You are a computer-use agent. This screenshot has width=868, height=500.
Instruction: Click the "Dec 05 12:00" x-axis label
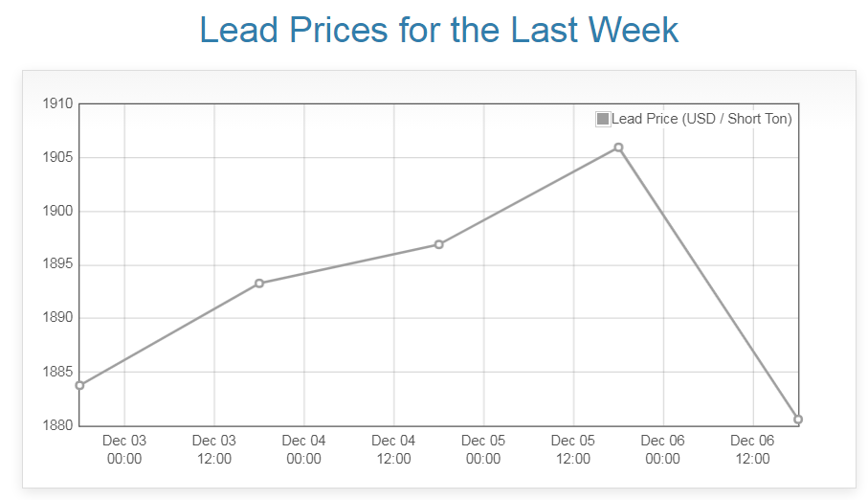click(x=573, y=449)
